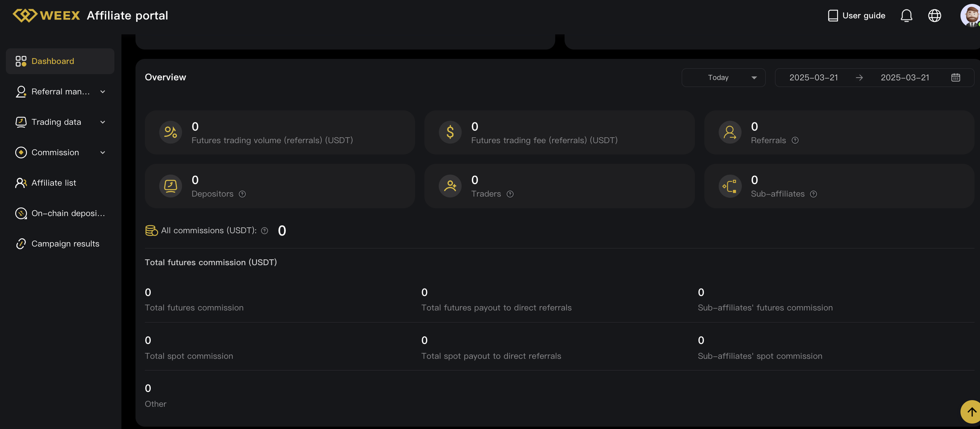Open Affiliate list in the sidebar
This screenshot has height=429, width=980.
54,183
